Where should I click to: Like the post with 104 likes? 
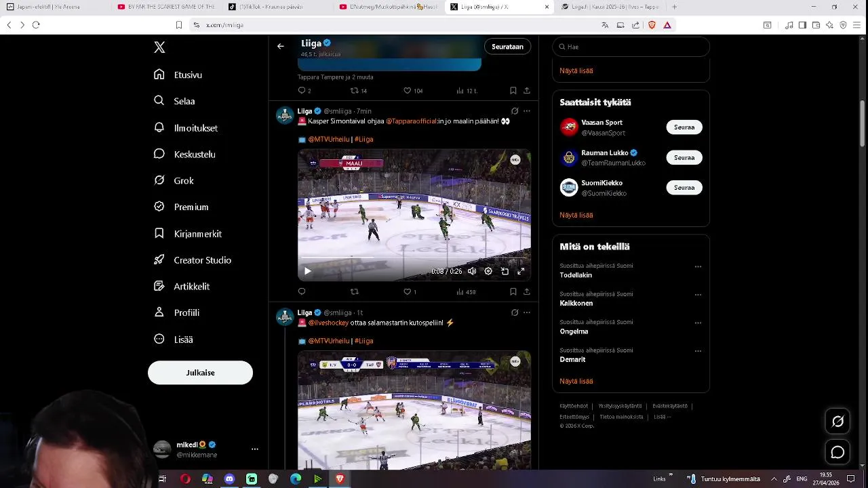pyautogui.click(x=413, y=91)
